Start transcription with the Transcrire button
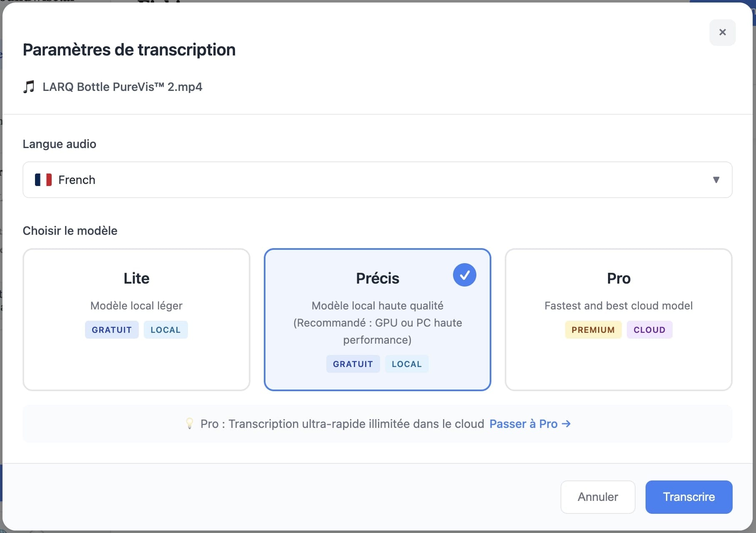The height and width of the screenshot is (533, 756). [688, 497]
